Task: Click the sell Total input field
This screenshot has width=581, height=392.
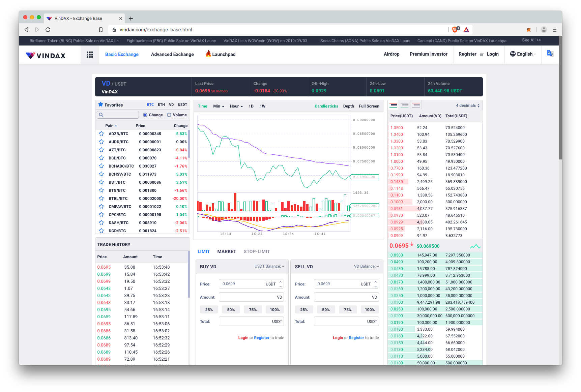Action: pyautogui.click(x=346, y=321)
